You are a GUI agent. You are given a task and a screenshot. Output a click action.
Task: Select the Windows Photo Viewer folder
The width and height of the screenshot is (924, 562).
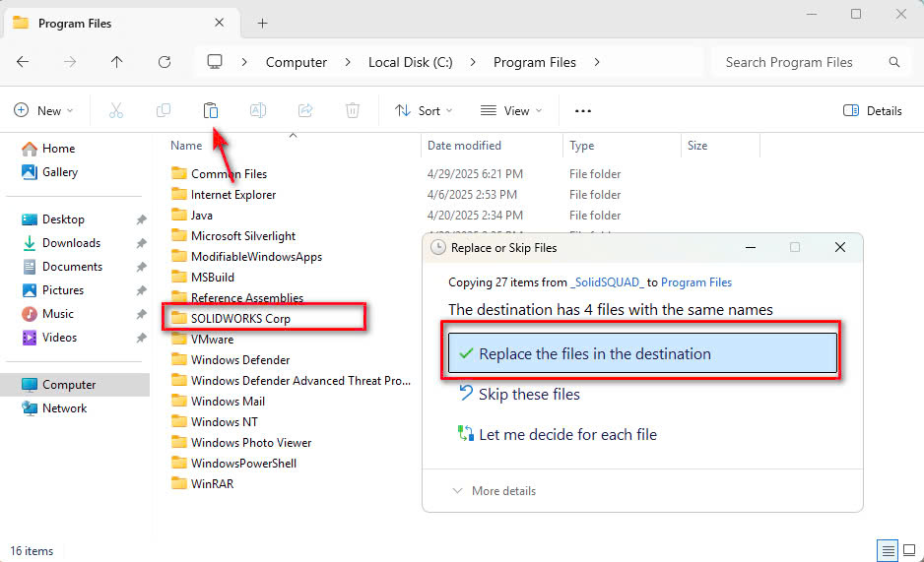point(241,443)
